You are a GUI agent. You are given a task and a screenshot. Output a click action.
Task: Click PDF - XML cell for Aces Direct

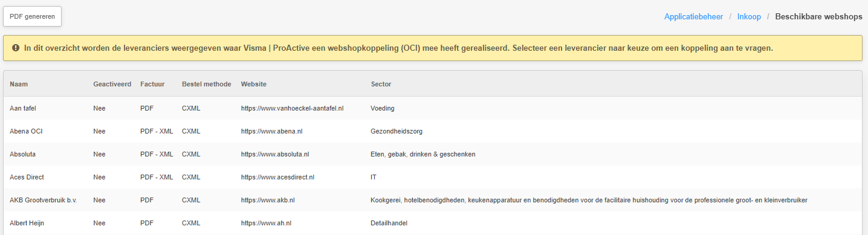(x=157, y=177)
